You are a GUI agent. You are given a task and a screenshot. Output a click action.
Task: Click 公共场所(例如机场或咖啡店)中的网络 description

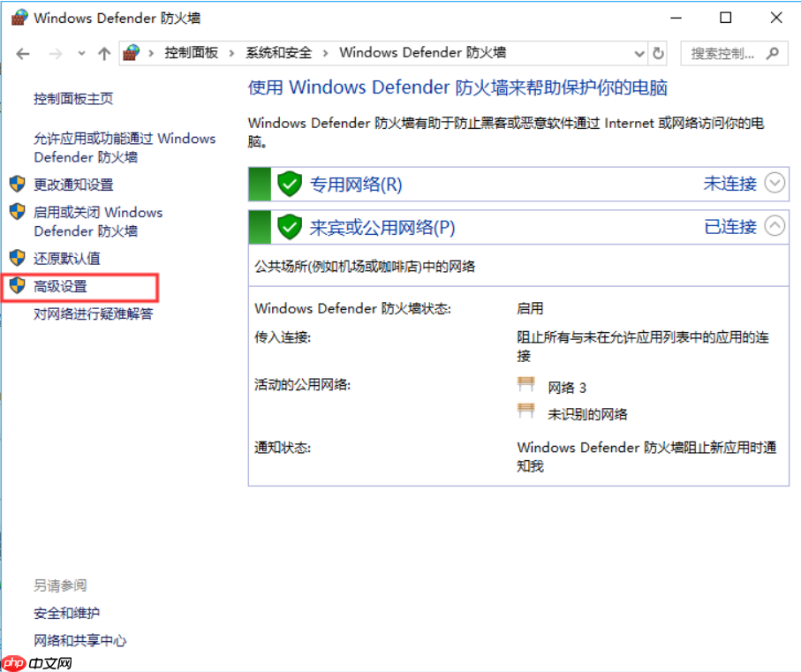(x=365, y=267)
